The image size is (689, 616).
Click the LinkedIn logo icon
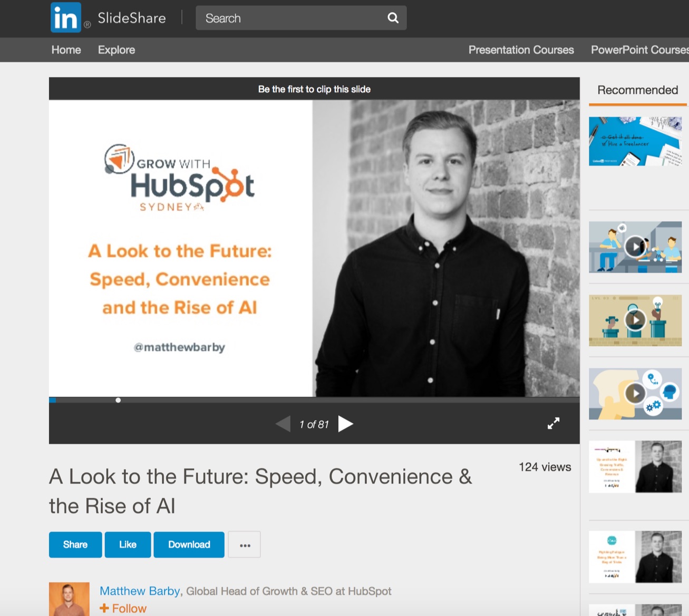(66, 17)
